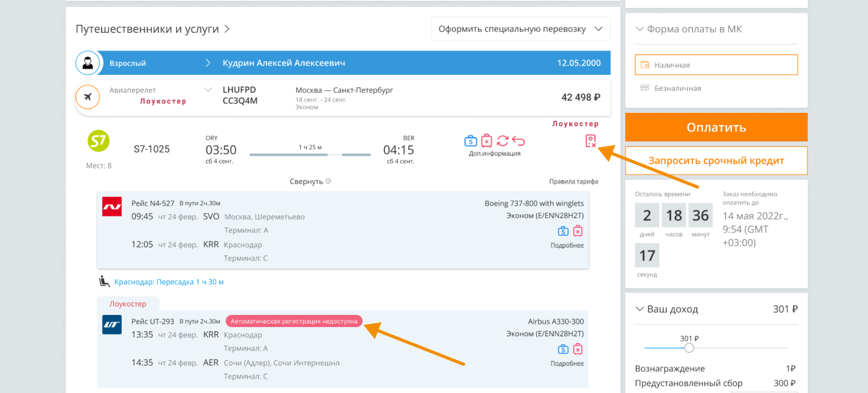The height and width of the screenshot is (393, 868).
Task: Click the adult passenger avatar icon
Action: pos(88,63)
